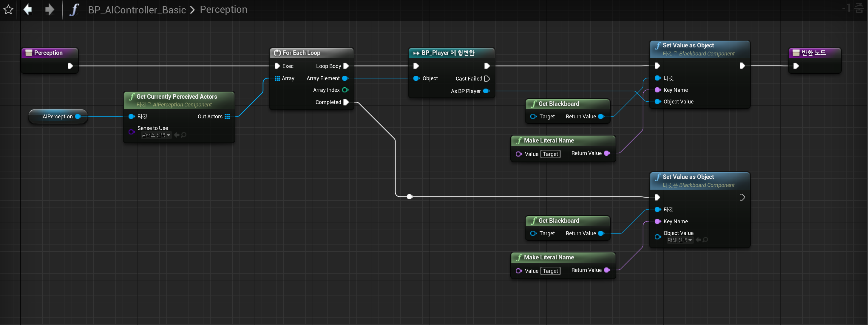Screen dimensions: 868x325
Task: Select the AIPerception variable node
Action: 58,117
